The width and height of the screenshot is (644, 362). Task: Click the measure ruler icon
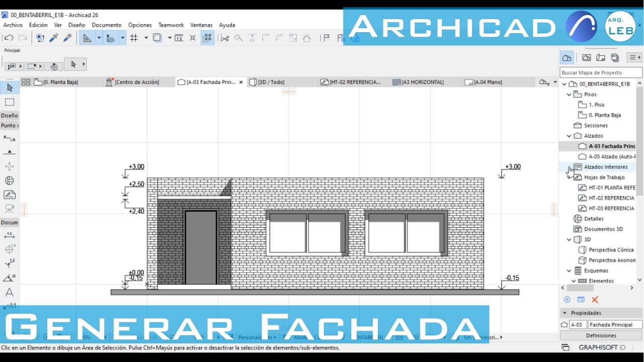tap(179, 38)
